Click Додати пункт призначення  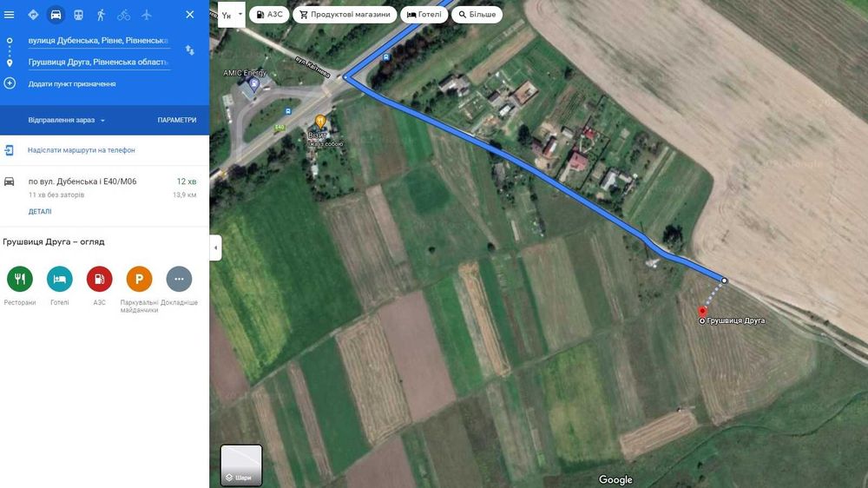click(72, 84)
